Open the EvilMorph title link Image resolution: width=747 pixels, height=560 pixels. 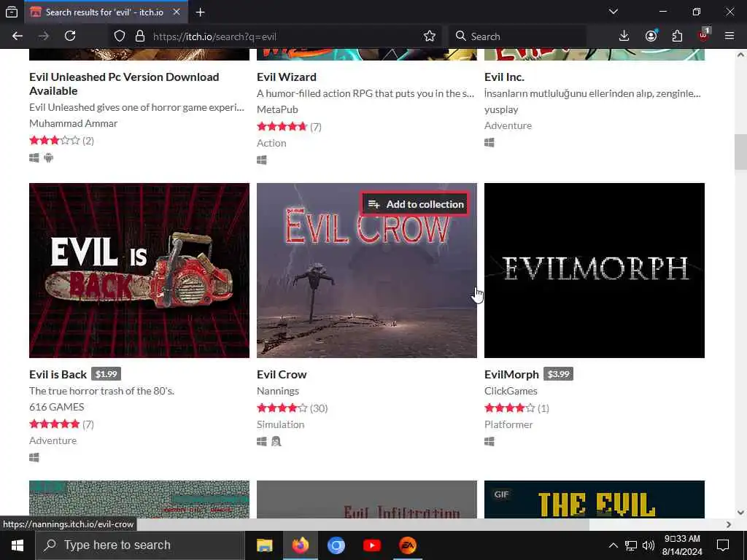click(x=511, y=375)
